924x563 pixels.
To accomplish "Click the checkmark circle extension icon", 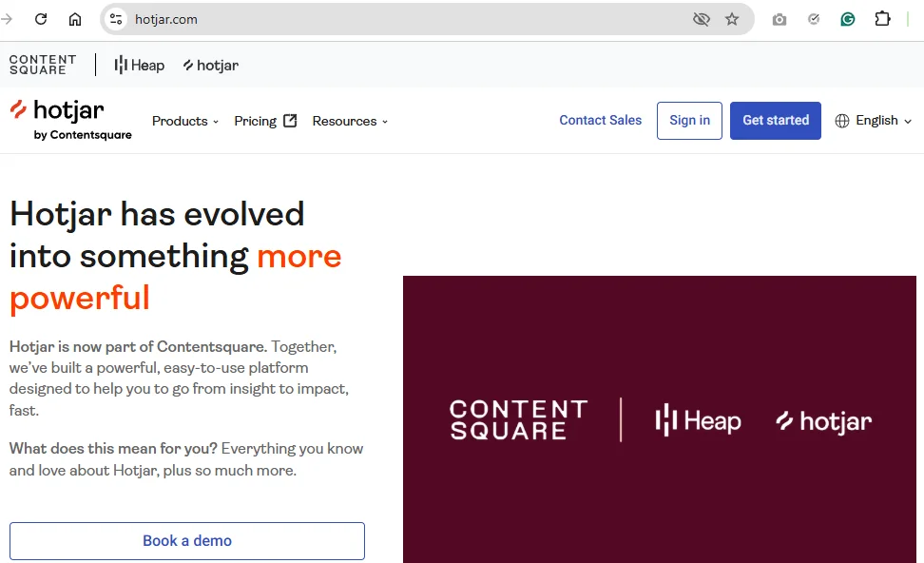I will pyautogui.click(x=814, y=19).
